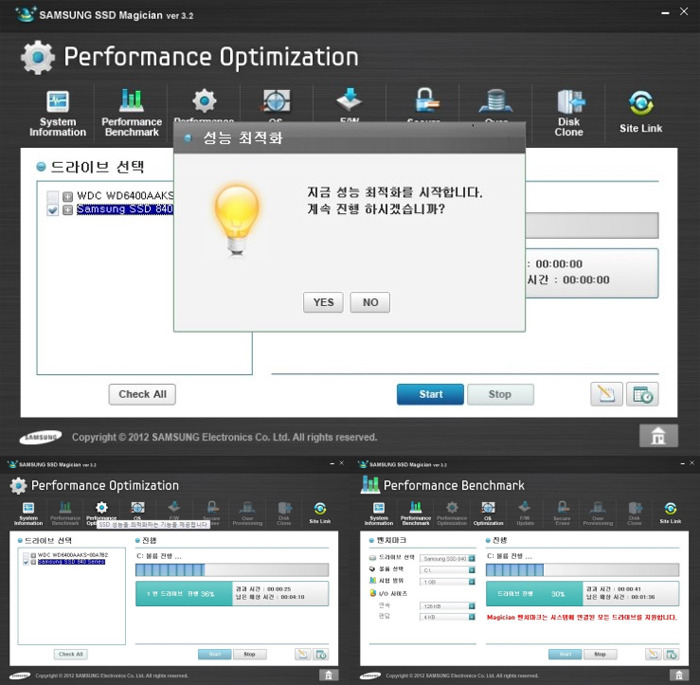Viewport: 700px width, 685px height.
Task: Click the notepad log icon beside Stop, large window
Action: (x=606, y=394)
